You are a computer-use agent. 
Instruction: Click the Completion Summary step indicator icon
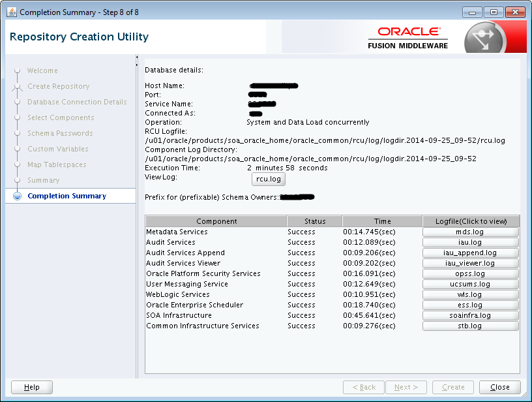[x=16, y=196]
